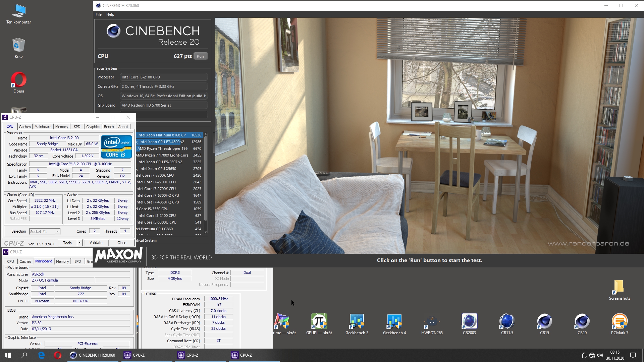Image resolution: width=644 pixels, height=362 pixels.
Task: Switch to Mainboard tab in top CPU-Z
Action: [x=43, y=127]
